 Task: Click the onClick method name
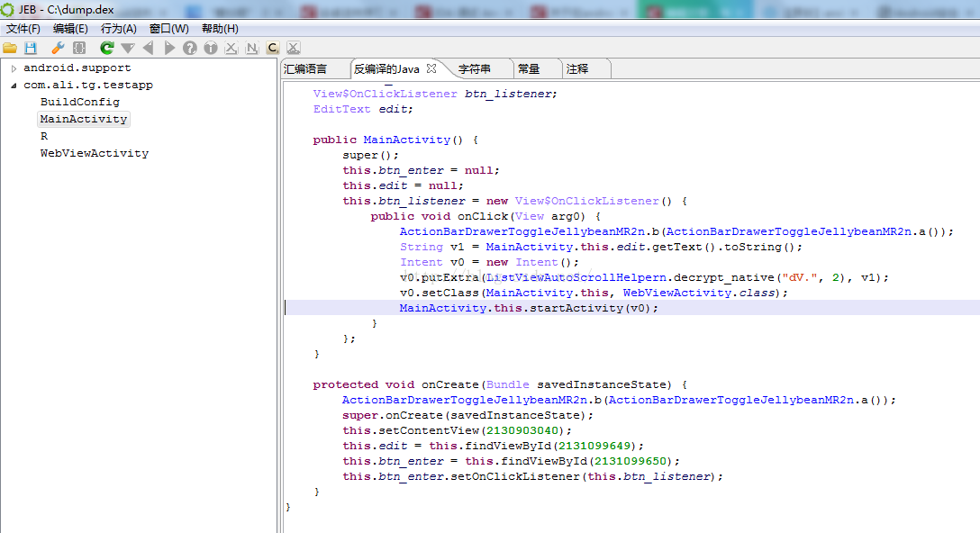point(483,216)
